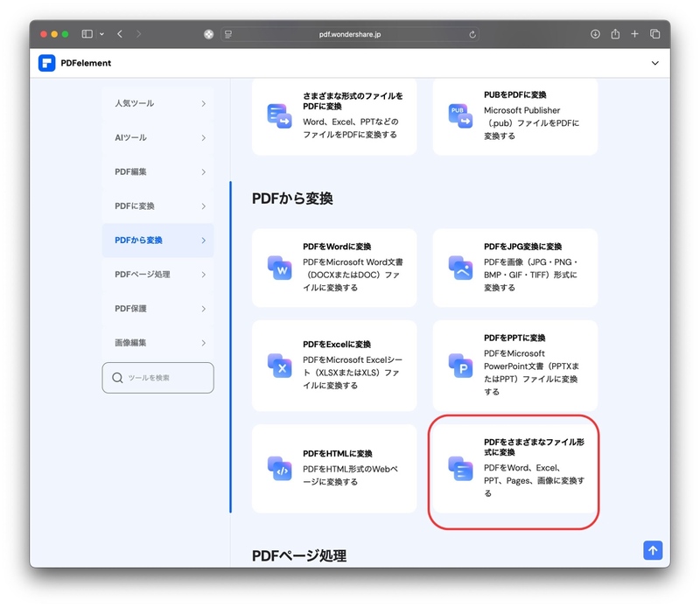Screen dimensions: 700x607
Task: Click the さまざまな形式のファイルをPDFに変換 icon
Action: coord(278,116)
